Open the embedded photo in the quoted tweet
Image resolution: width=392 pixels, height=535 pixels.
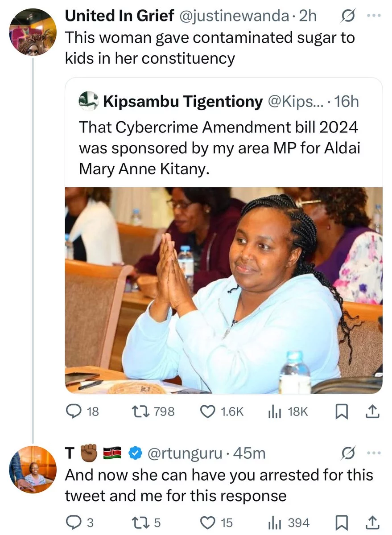(x=223, y=290)
